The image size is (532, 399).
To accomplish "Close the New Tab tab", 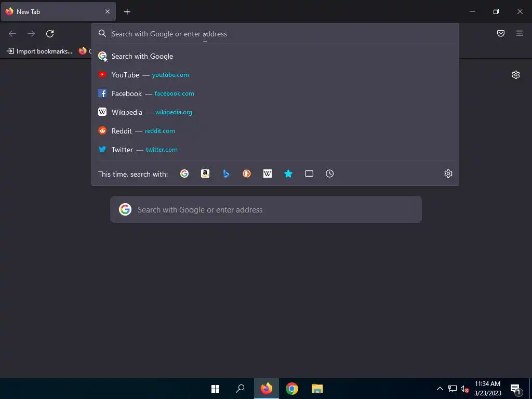I will [x=107, y=11].
